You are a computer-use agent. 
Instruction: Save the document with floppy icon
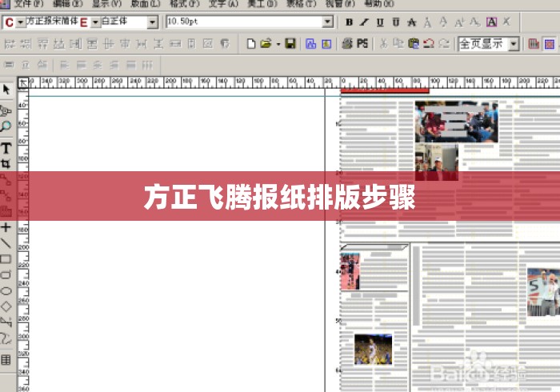click(290, 44)
